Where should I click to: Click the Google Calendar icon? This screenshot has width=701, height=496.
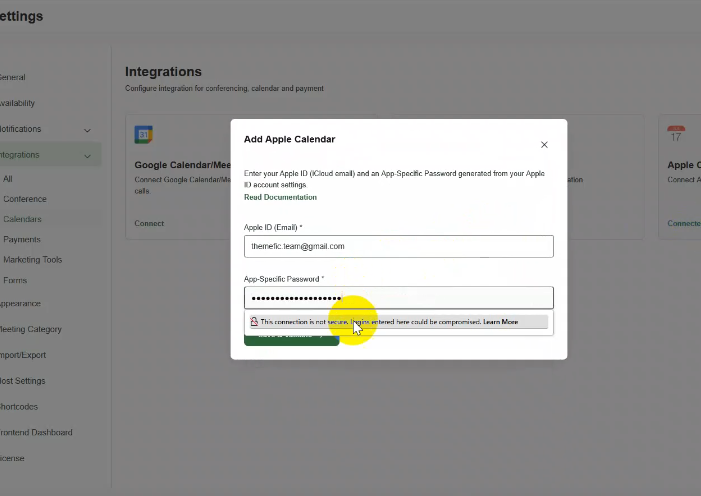pos(144,135)
